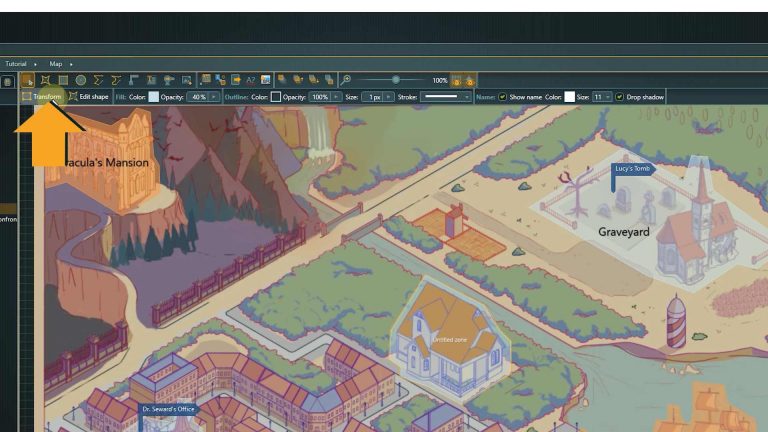Select the first polyline path tool

(98, 80)
